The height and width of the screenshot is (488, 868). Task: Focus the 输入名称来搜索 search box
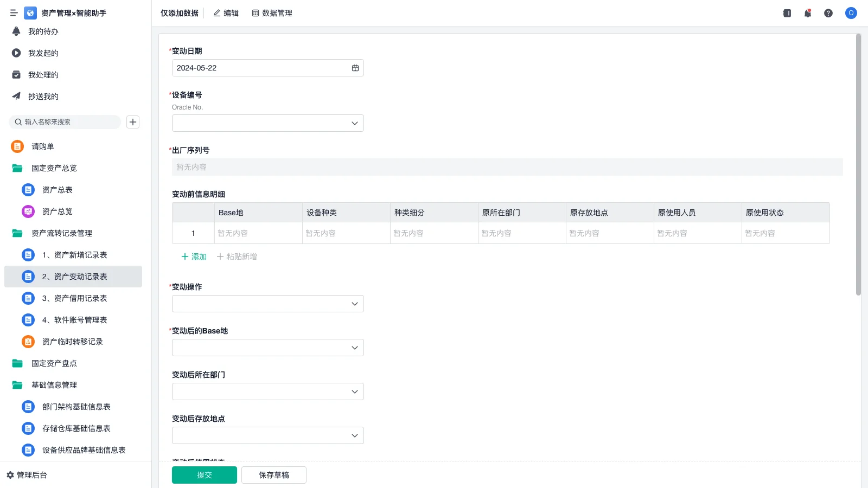pos(65,122)
